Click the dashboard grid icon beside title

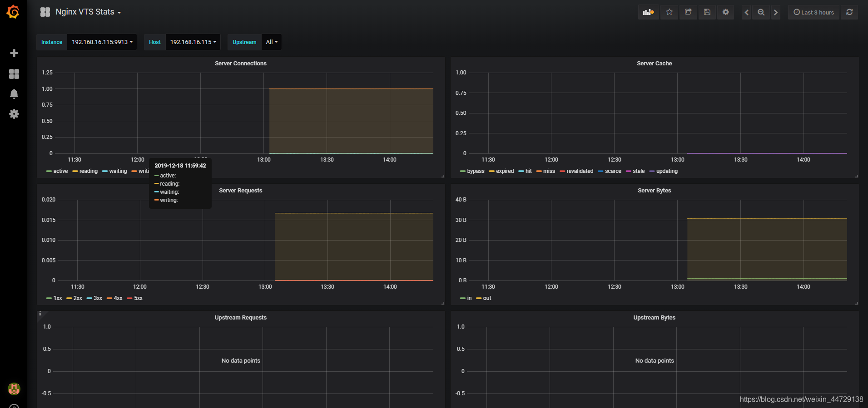tap(45, 12)
